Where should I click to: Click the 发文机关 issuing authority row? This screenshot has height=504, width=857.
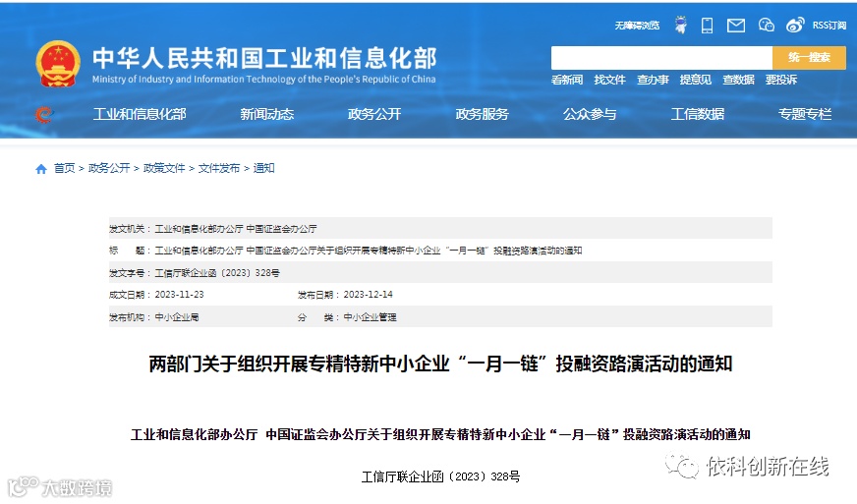pos(440,229)
